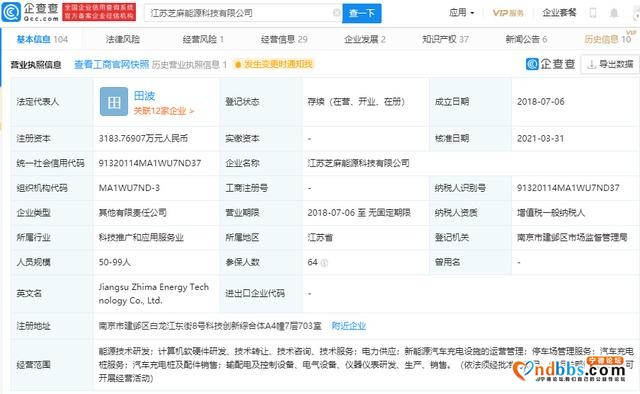Open notifications bell icon

[x=613, y=13]
